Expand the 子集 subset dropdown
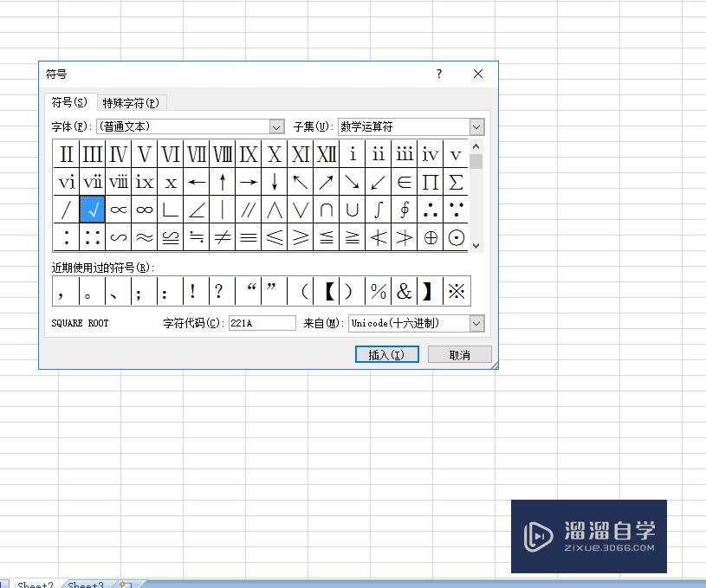Image resolution: width=706 pixels, height=588 pixels. click(x=476, y=127)
